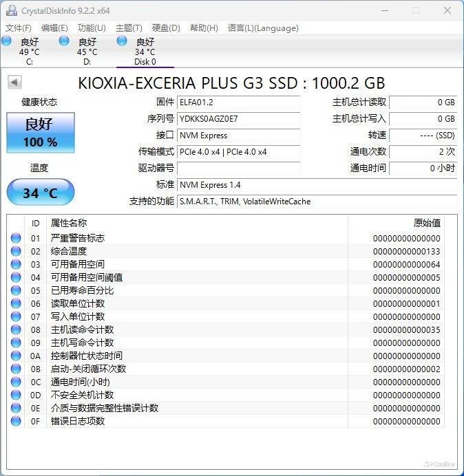Screen dimensions: 464x476
Task: Select the C: drive status orb
Action: [7, 41]
